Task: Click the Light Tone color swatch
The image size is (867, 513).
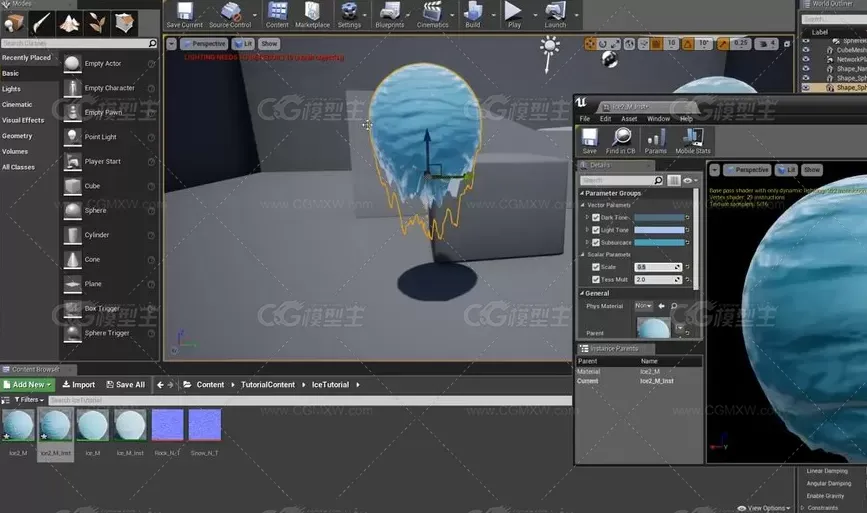Action: [x=659, y=230]
